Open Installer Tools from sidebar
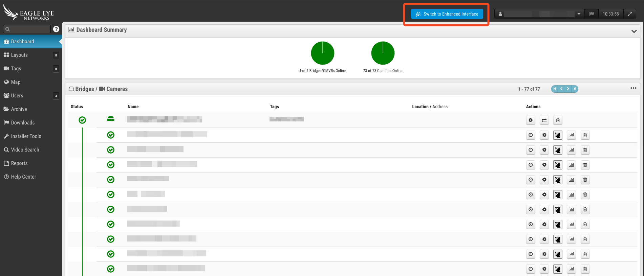 (26, 136)
